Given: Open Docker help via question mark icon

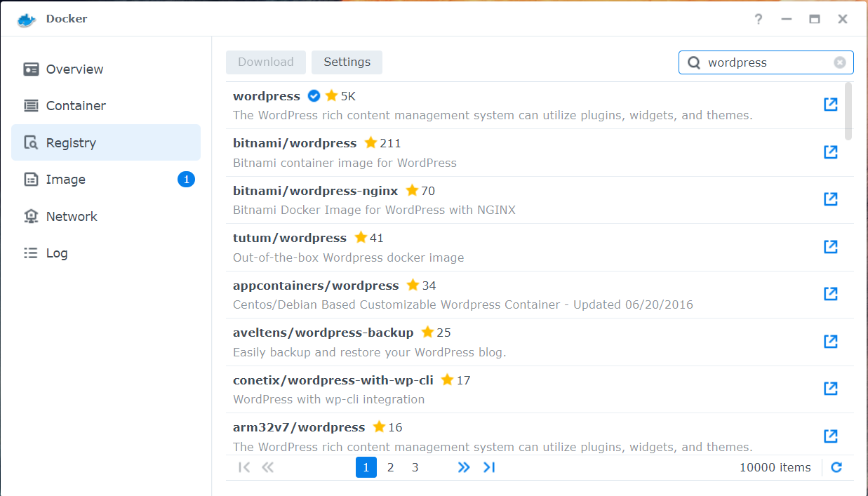Looking at the screenshot, I should 759,19.
